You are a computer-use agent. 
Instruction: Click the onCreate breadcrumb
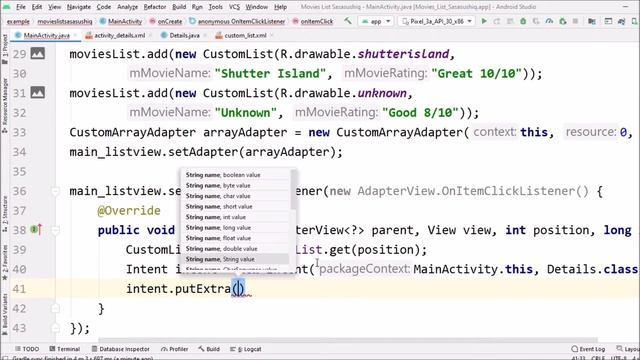pyautogui.click(x=166, y=21)
